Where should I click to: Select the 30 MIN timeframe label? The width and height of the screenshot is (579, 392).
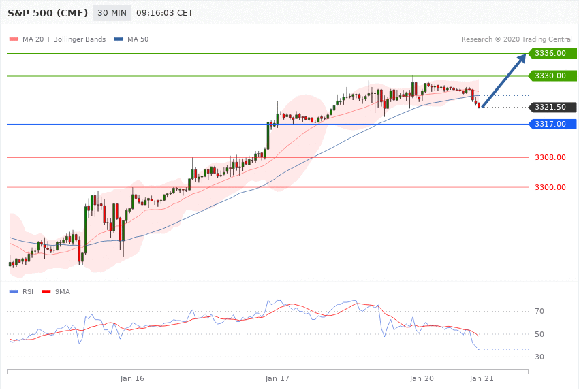(x=112, y=13)
